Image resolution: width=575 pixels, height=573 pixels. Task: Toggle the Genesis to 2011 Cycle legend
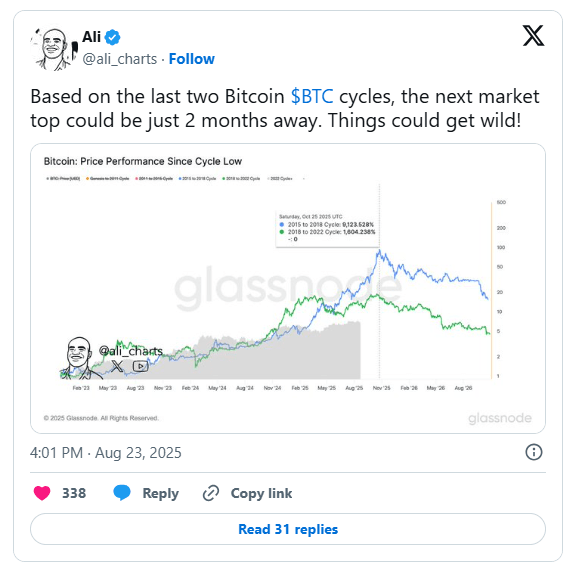[107, 179]
